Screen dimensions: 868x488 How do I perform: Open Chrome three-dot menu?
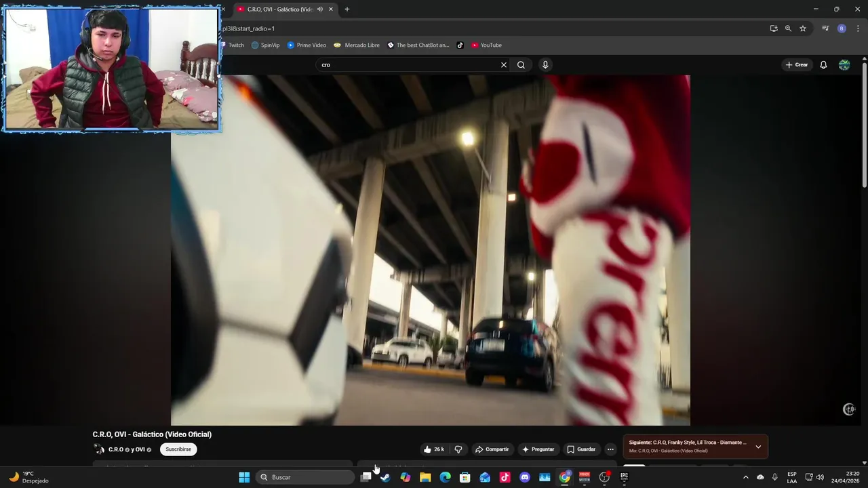pyautogui.click(x=858, y=28)
